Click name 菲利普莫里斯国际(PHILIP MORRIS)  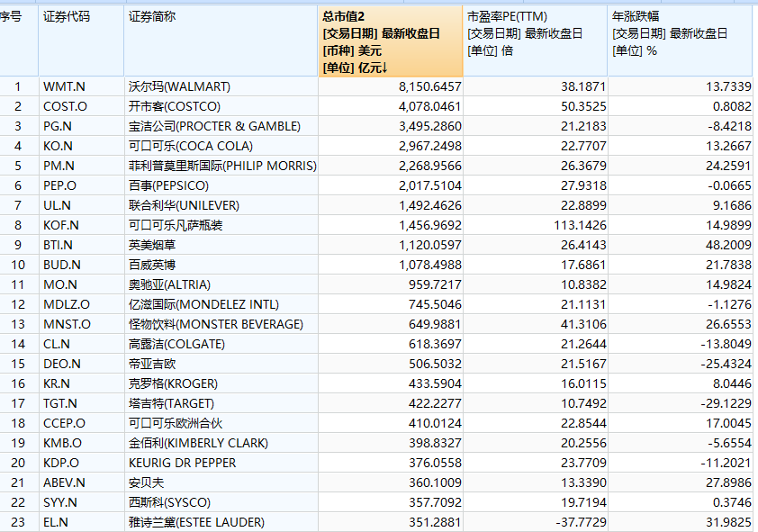tap(223, 167)
